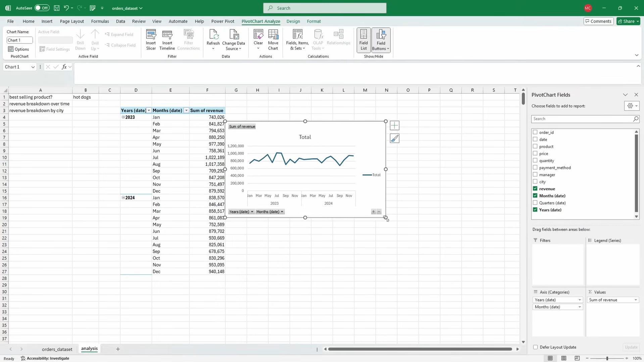The image size is (644, 362).
Task: Switch to Normal view icon
Action: coord(550,358)
